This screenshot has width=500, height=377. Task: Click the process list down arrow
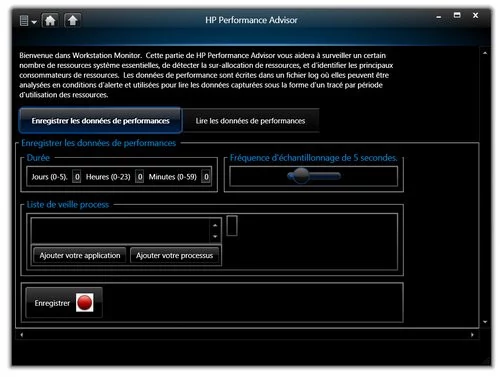pos(215,236)
